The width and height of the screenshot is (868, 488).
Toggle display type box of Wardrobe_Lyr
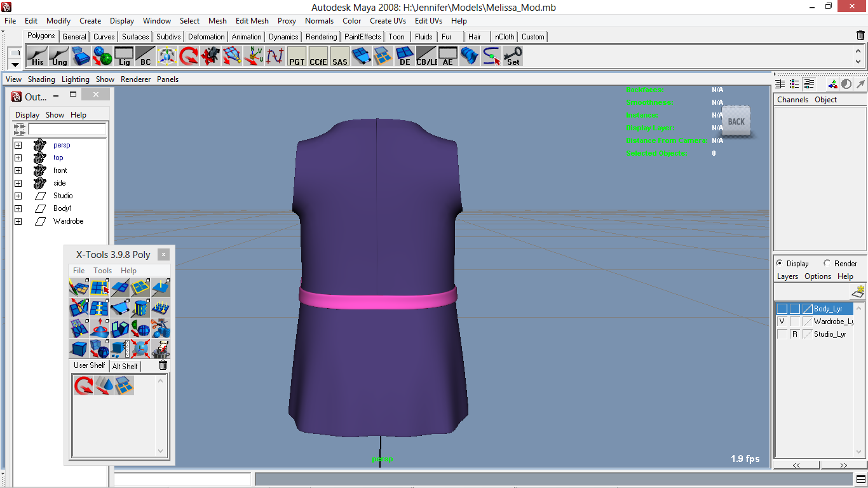point(794,322)
